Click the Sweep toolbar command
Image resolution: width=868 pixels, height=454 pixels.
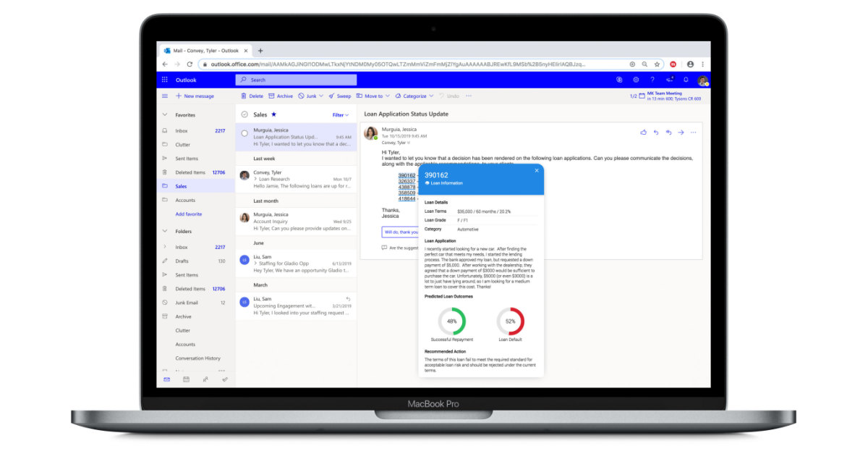339,96
